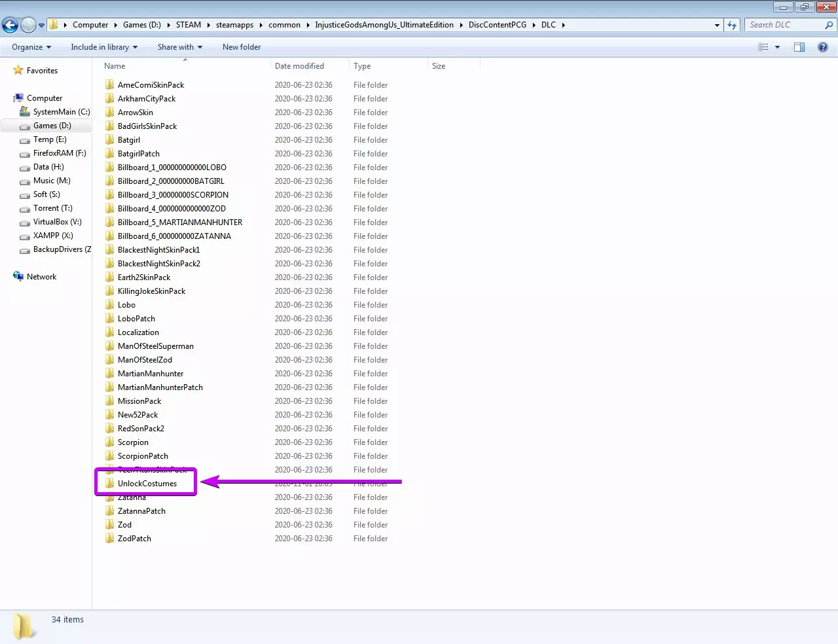Click the Forward navigation arrow button
This screenshot has height=644, width=838.
coord(28,25)
